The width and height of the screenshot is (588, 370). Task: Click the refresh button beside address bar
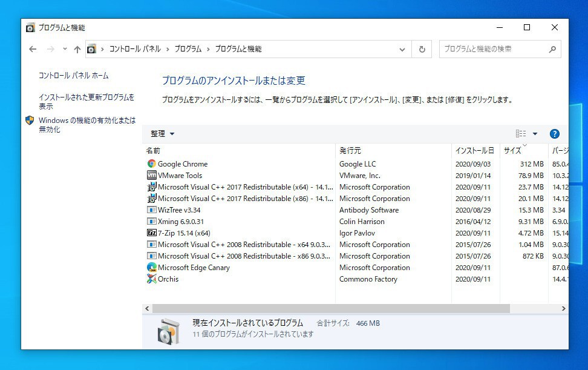point(422,49)
